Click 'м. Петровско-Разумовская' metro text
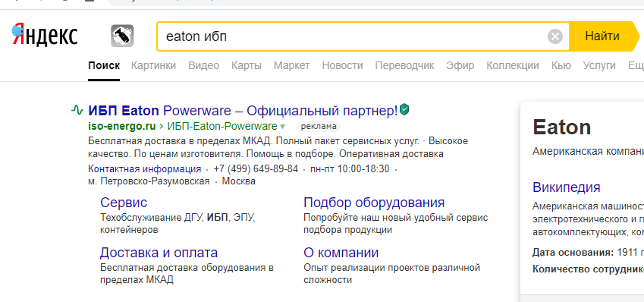The image size is (644, 302). (x=149, y=181)
